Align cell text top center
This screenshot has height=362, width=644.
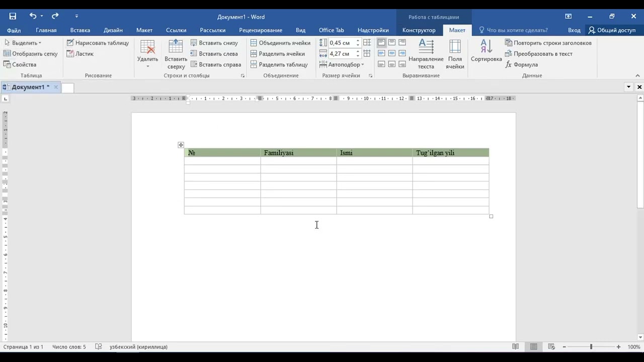pyautogui.click(x=392, y=43)
